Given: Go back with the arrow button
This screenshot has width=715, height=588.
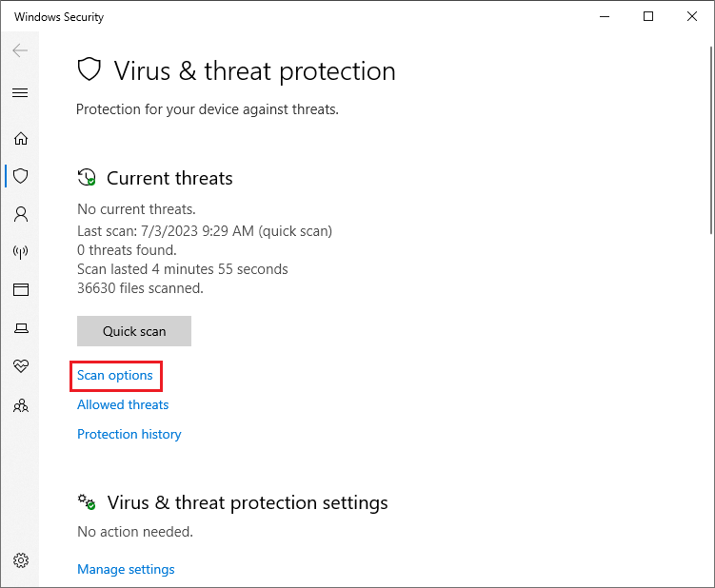Looking at the screenshot, I should point(20,50).
